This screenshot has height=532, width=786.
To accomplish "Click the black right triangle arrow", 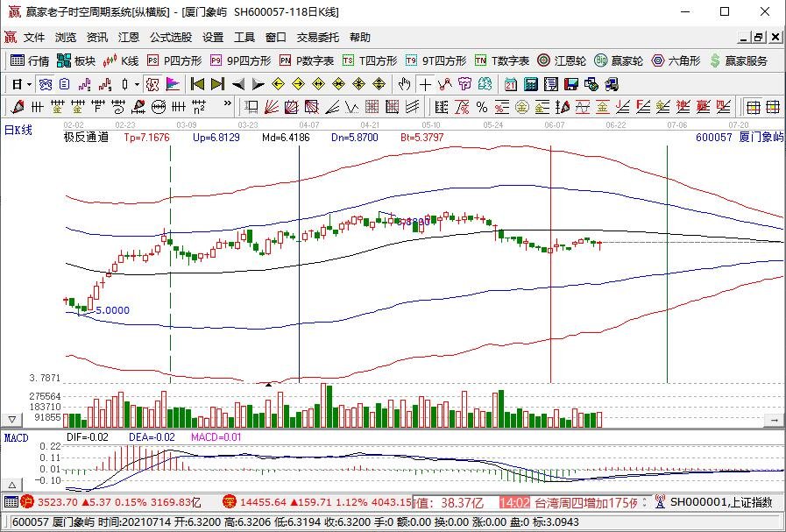I will [258, 84].
